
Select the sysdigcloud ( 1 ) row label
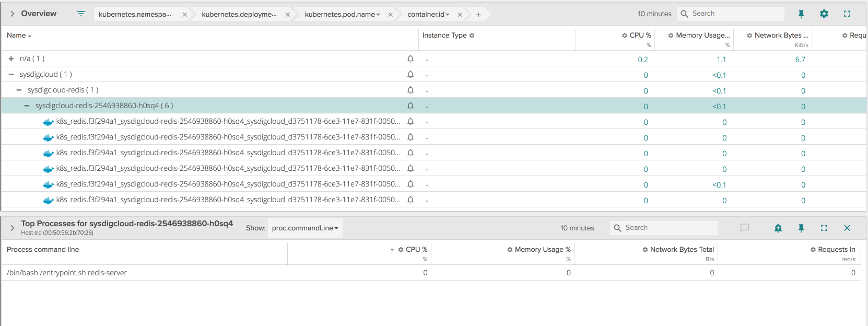(46, 74)
